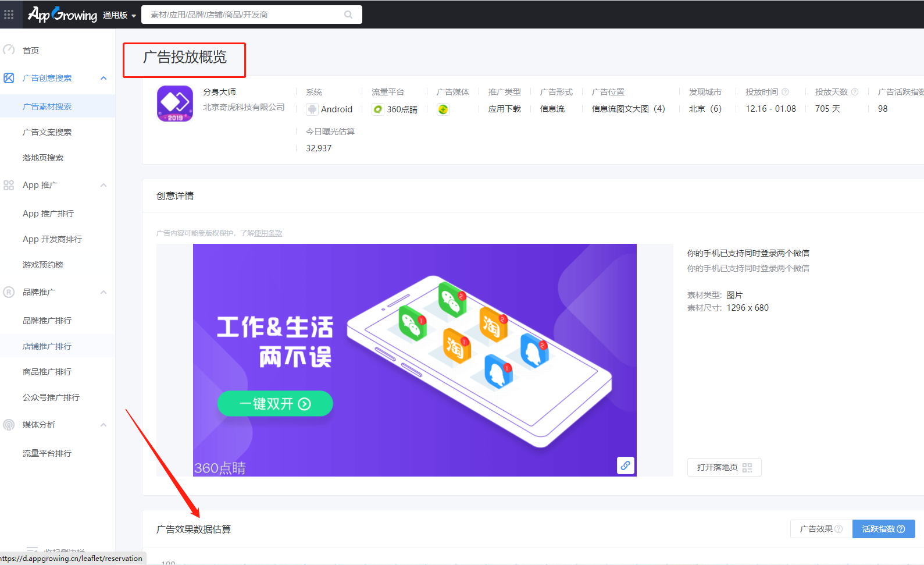
Task: Click the help icon beside 投放天数
Action: coord(855,92)
